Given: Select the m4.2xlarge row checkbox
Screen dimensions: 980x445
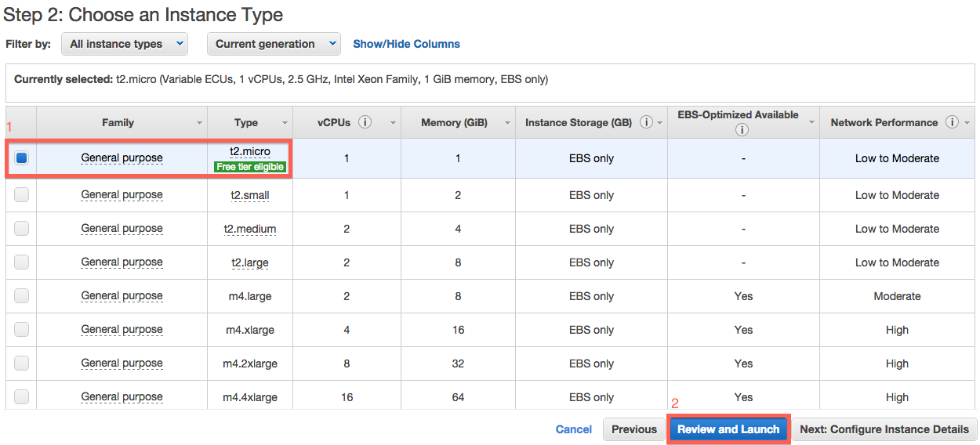Looking at the screenshot, I should pyautogui.click(x=21, y=364).
